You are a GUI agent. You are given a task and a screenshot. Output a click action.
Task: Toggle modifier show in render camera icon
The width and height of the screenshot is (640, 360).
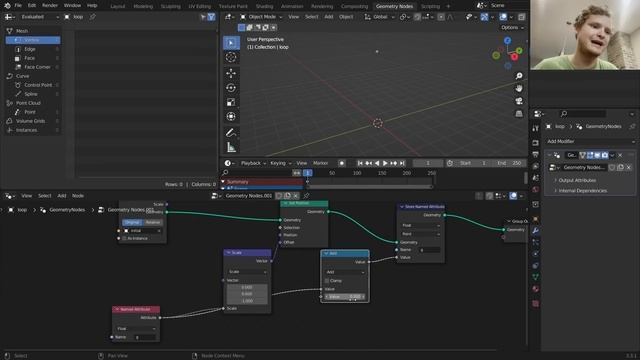pos(605,155)
